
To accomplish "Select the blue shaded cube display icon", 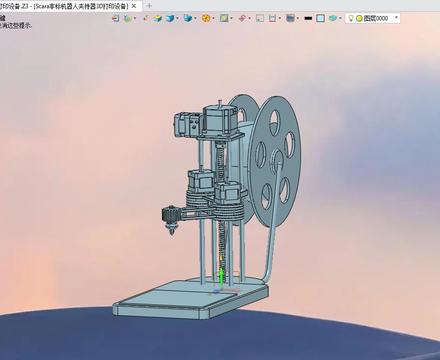I will [x=170, y=18].
